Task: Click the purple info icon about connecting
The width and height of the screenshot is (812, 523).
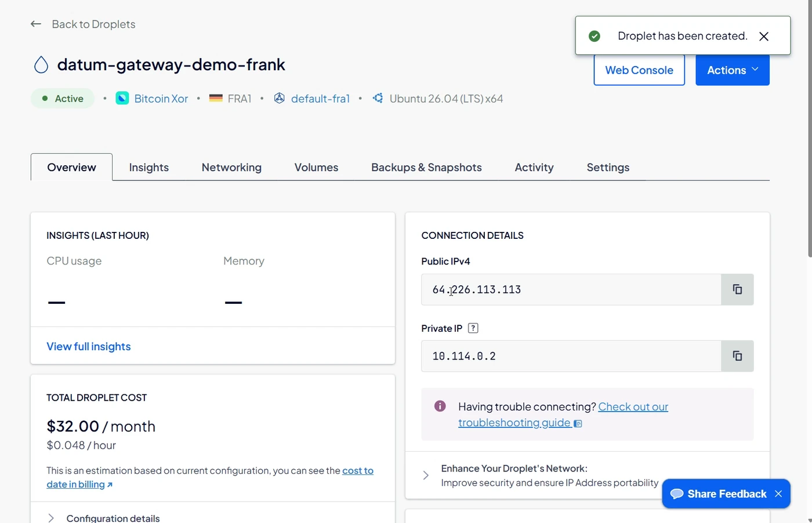Action: 440,406
